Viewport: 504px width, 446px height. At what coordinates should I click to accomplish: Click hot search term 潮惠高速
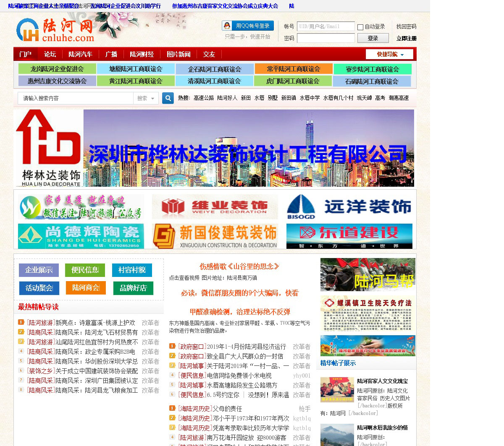(399, 98)
